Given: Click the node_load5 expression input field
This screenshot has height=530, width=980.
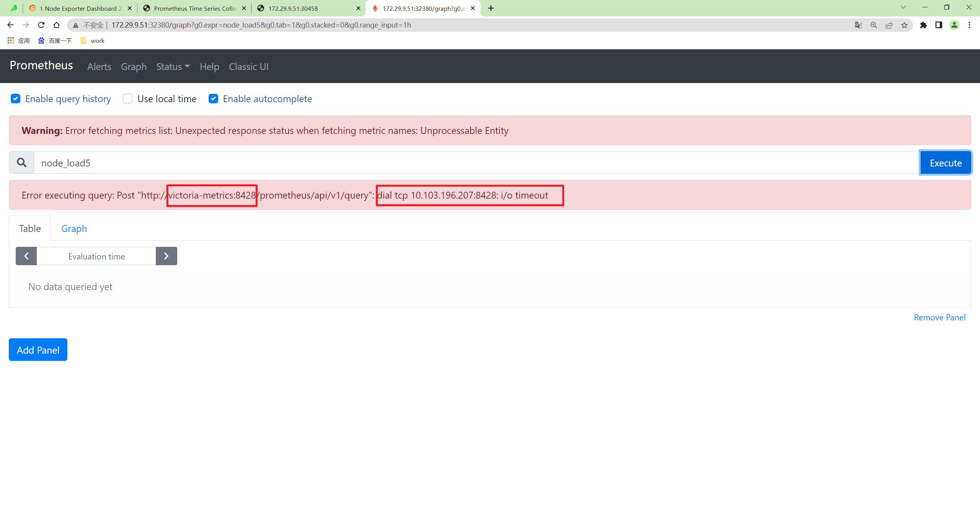Looking at the screenshot, I should 475,163.
